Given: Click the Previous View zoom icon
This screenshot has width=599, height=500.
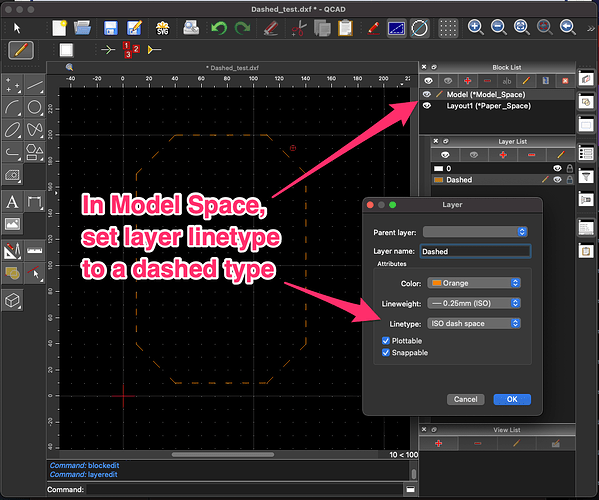Looking at the screenshot, I should pos(568,28).
